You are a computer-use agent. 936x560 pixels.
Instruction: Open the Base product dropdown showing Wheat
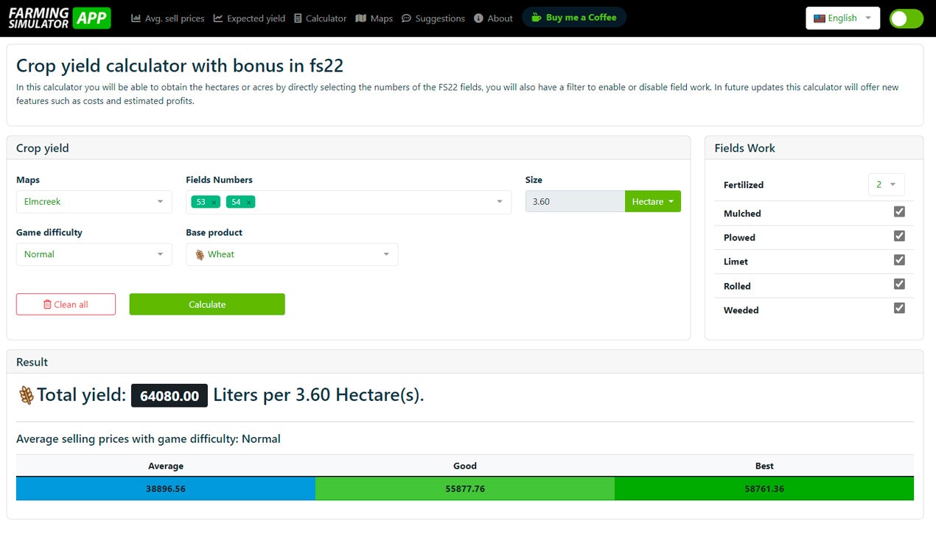point(292,254)
